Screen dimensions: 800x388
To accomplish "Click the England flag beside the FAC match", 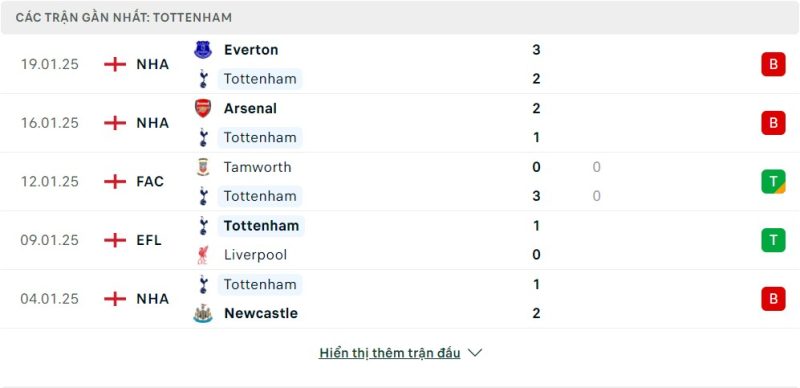I will coord(115,182).
